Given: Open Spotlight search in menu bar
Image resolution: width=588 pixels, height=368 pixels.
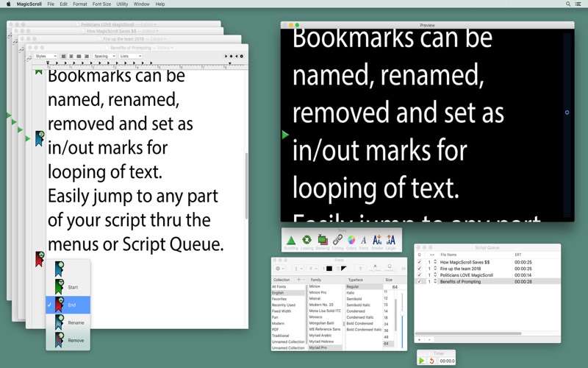Looking at the screenshot, I should tap(568, 4).
